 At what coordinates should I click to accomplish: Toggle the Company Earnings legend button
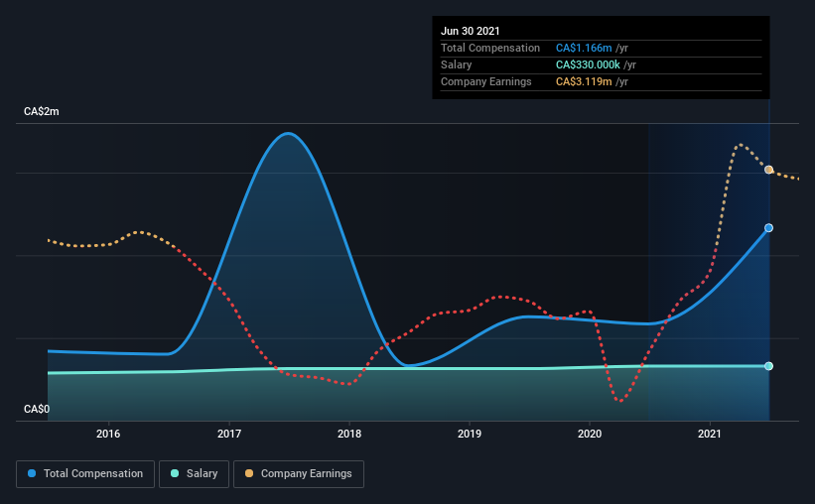tap(299, 474)
